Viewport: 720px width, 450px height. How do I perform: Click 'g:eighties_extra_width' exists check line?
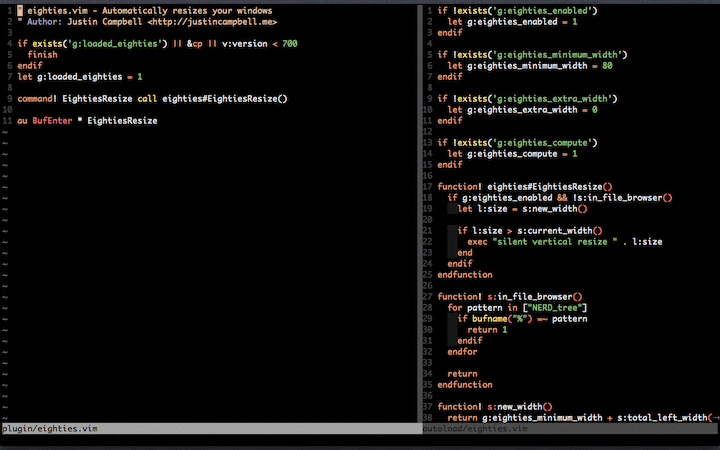point(527,99)
